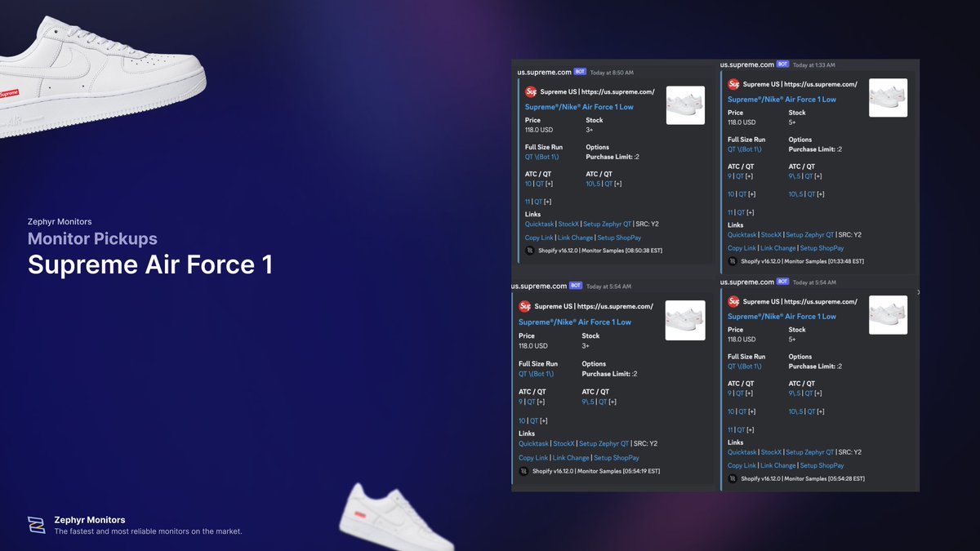Screen dimensions: 980x551
Task: Click the Supreme logo in the bottom-left embed
Action: [x=525, y=307]
